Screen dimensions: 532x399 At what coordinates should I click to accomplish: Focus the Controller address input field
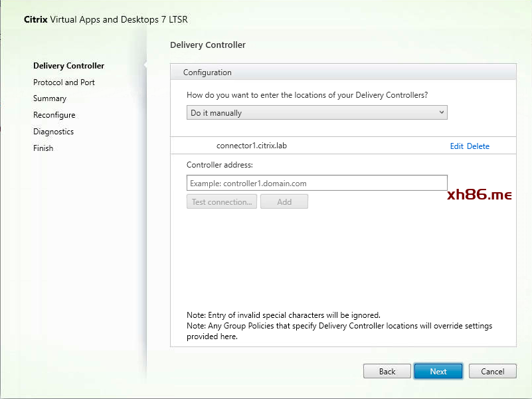pos(317,183)
